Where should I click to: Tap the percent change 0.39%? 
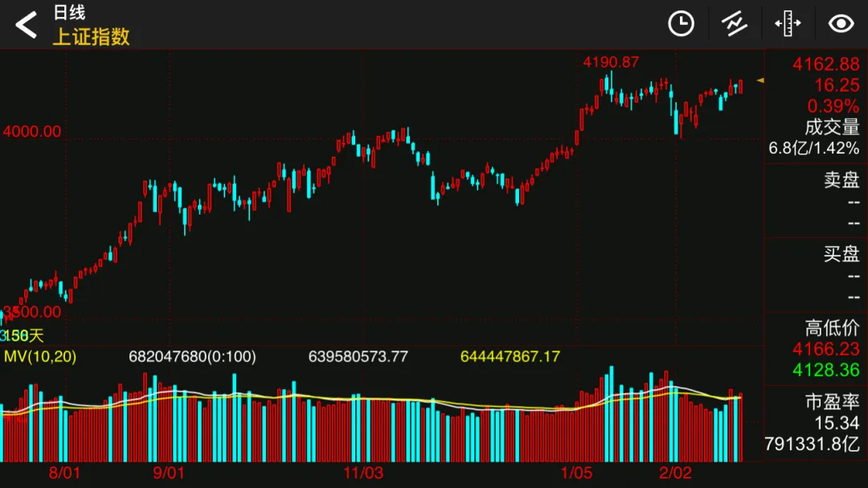833,106
